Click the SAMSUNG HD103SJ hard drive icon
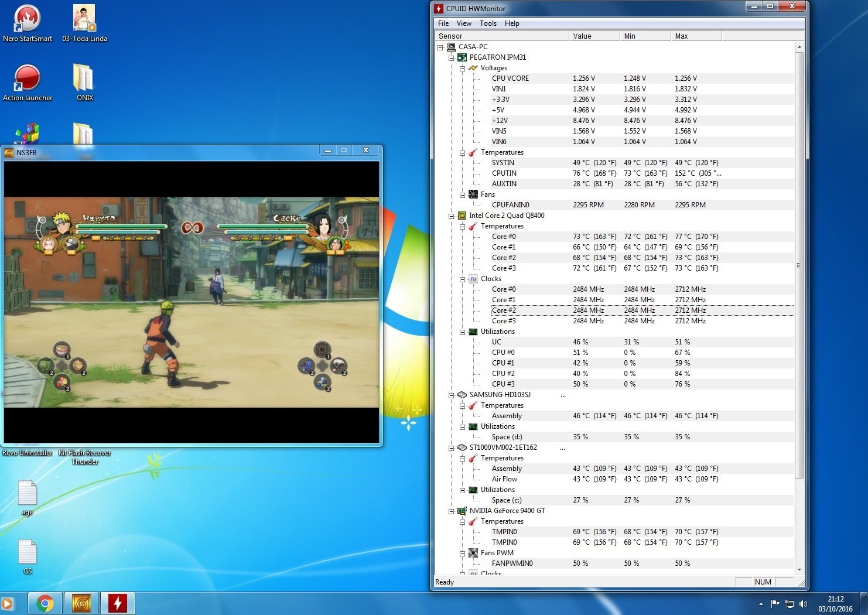This screenshot has height=615, width=868. [x=462, y=395]
